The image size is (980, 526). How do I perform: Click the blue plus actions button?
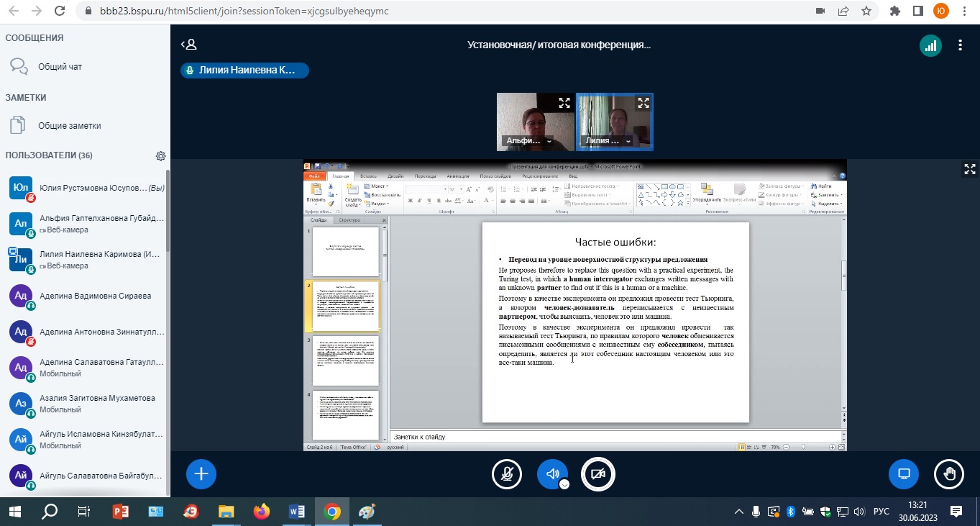pyautogui.click(x=201, y=473)
